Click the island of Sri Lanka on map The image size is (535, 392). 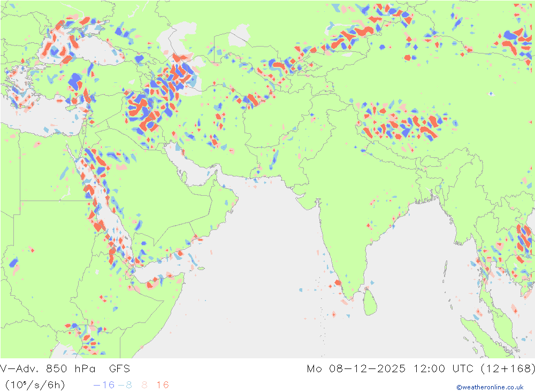tap(370, 302)
